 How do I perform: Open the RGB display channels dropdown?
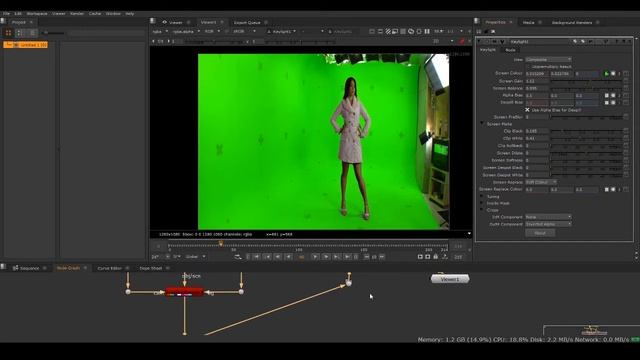pos(212,31)
